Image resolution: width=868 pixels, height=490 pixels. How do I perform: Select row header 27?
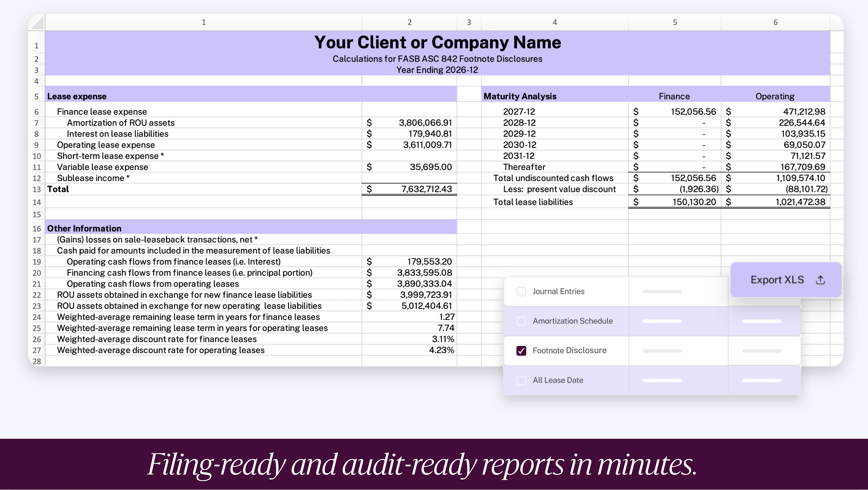[36, 350]
